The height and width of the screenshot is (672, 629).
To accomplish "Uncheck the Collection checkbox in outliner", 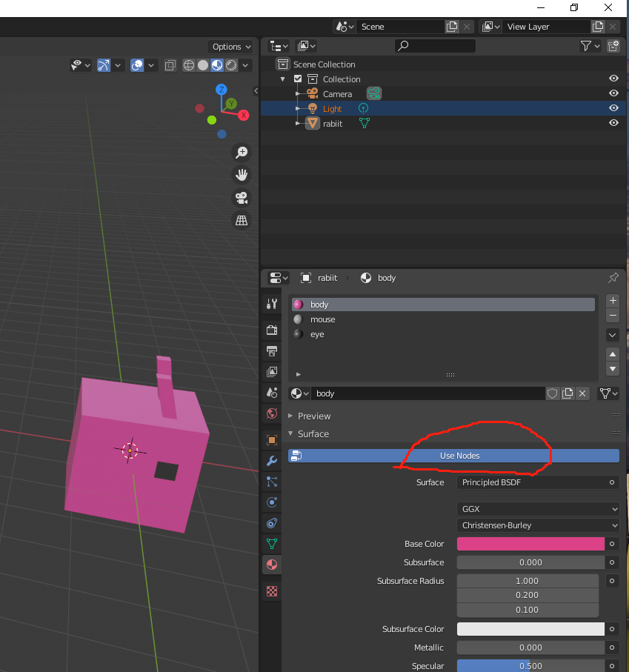I will [x=298, y=79].
